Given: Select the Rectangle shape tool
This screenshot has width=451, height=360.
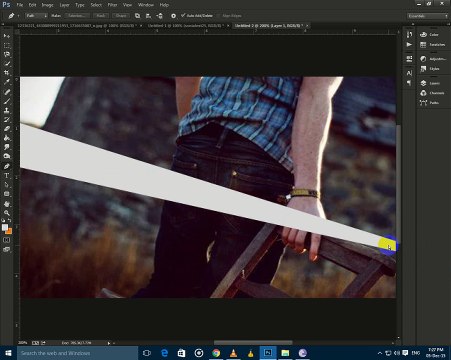Looking at the screenshot, I should coord(7,194).
